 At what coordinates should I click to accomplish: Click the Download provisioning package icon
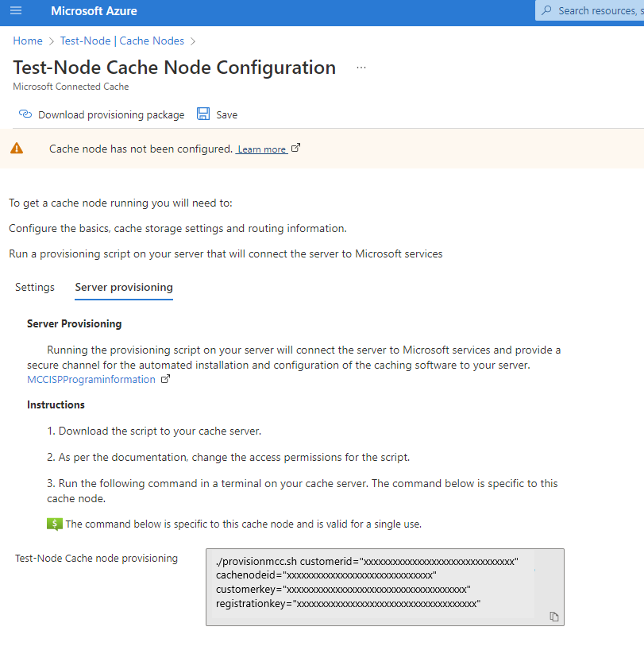coord(25,114)
